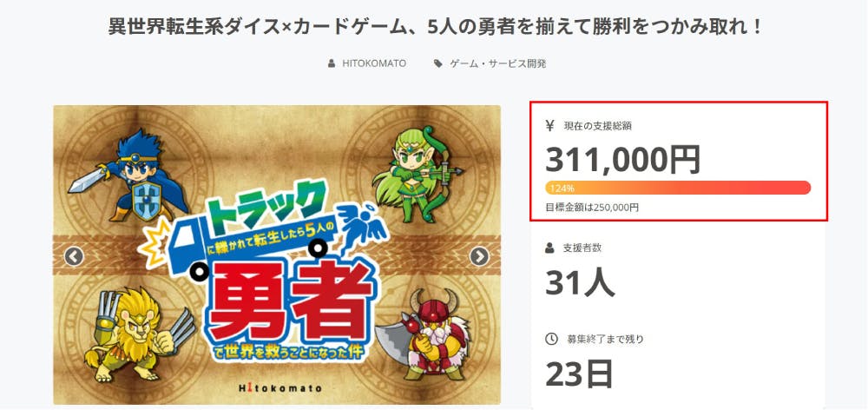Viewport: 868px width, 410px height.
Task: Click the project title heading
Action: pos(435,26)
